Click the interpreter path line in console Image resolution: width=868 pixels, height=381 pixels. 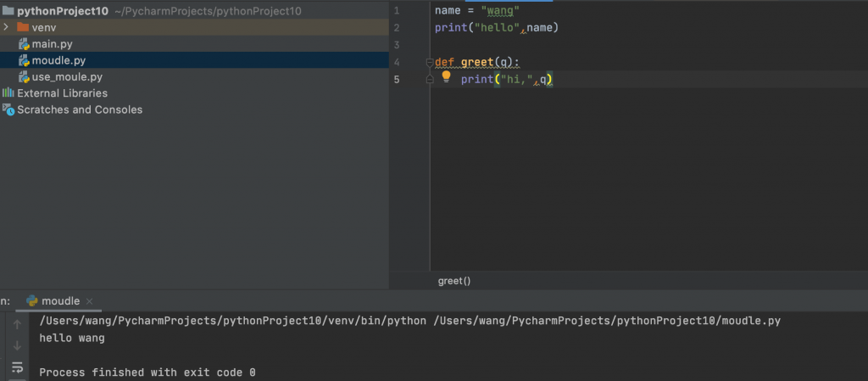(x=409, y=321)
